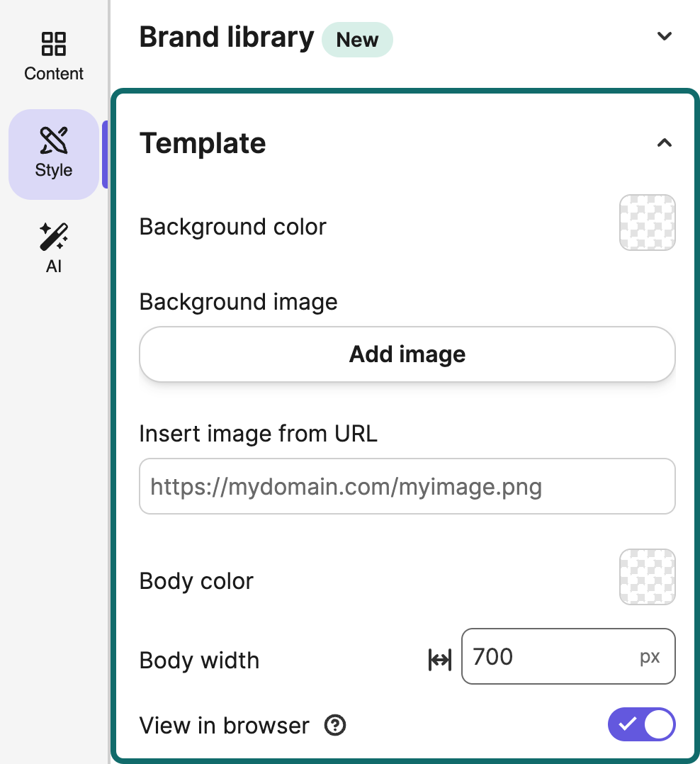Disable the View in browser toggle
Viewport: 700px width, 764px height.
[x=641, y=724]
